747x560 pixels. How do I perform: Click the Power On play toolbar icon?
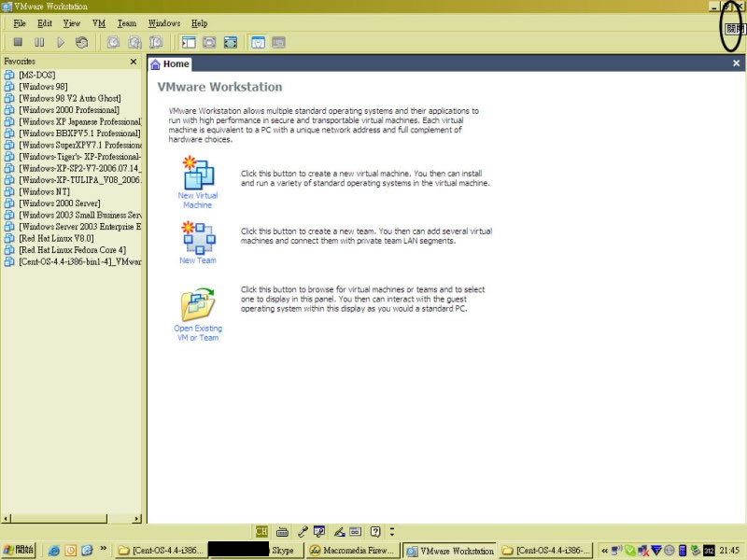[61, 42]
